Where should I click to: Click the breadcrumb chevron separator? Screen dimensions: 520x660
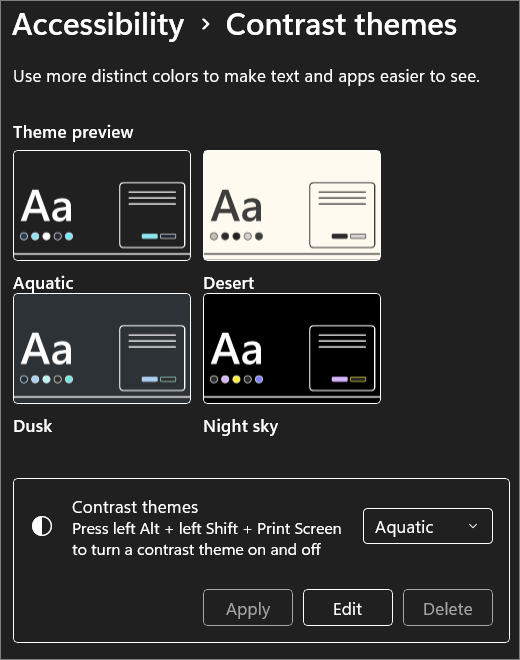coord(205,25)
